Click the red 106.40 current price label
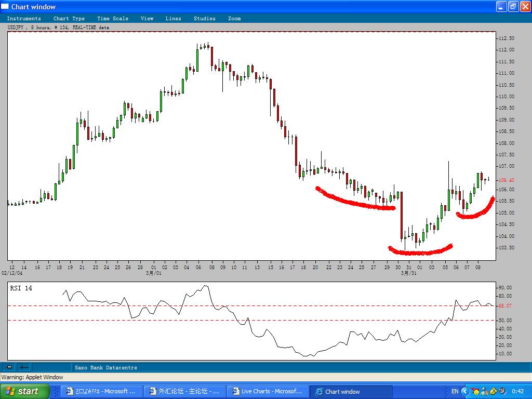Image resolution: width=532 pixels, height=399 pixels. [x=506, y=180]
